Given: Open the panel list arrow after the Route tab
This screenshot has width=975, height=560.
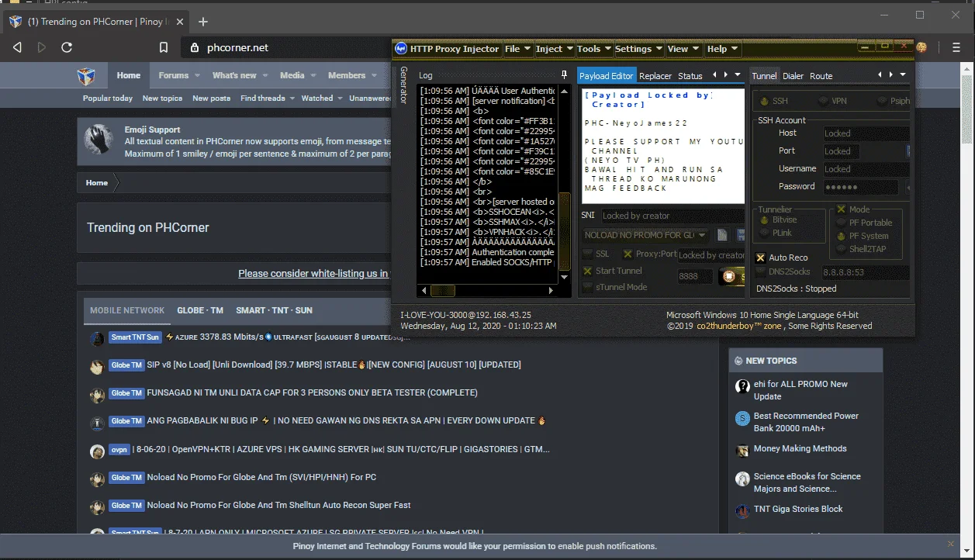Looking at the screenshot, I should coord(903,75).
